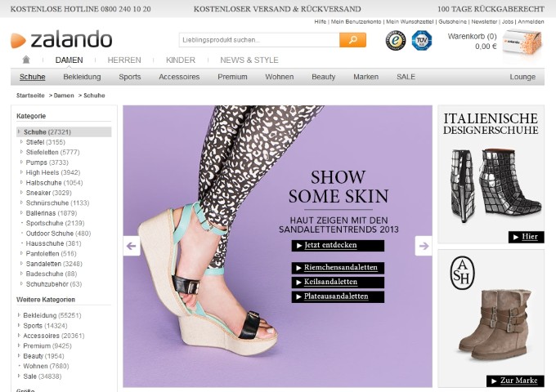Go to previous banner slide arrow
This screenshot has width=556, height=392.
[132, 246]
